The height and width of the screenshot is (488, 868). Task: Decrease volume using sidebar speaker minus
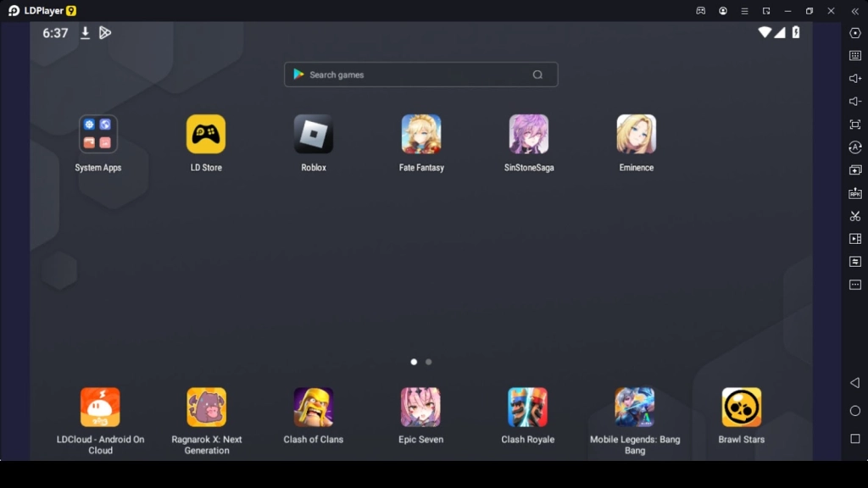(855, 102)
